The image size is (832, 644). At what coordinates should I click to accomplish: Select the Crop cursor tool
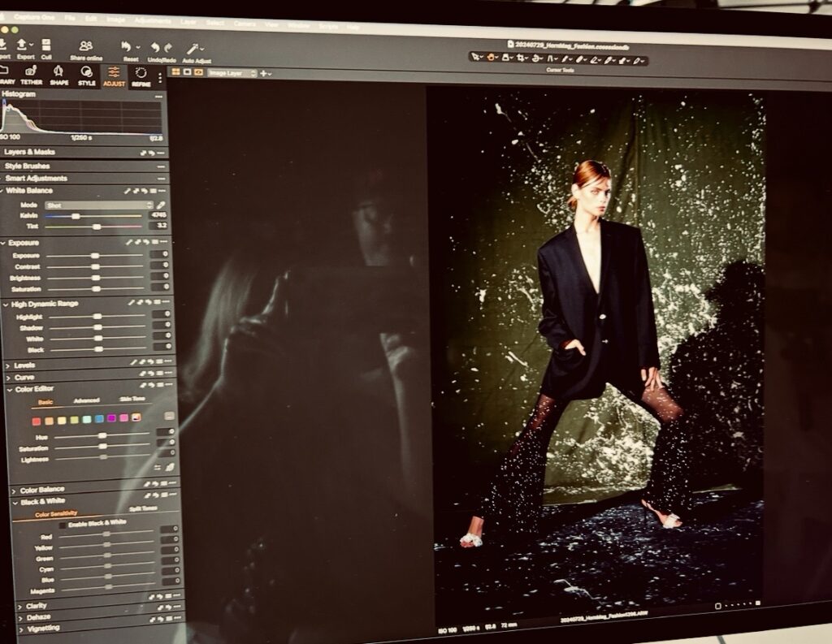pyautogui.click(x=522, y=58)
